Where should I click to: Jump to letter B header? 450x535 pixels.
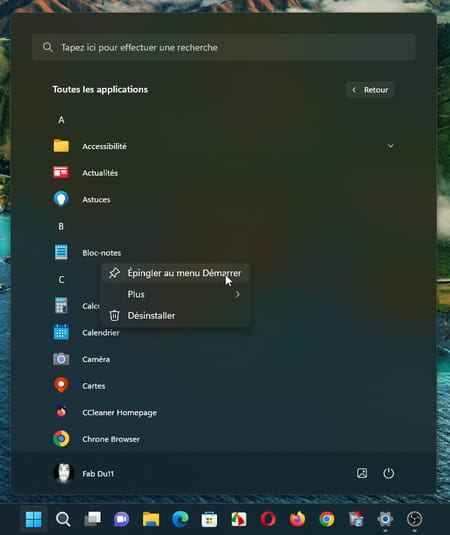pos(61,226)
